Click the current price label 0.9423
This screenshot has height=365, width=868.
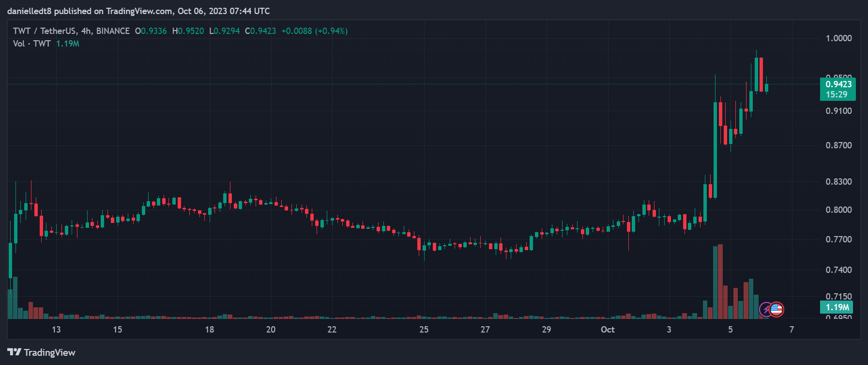point(838,84)
